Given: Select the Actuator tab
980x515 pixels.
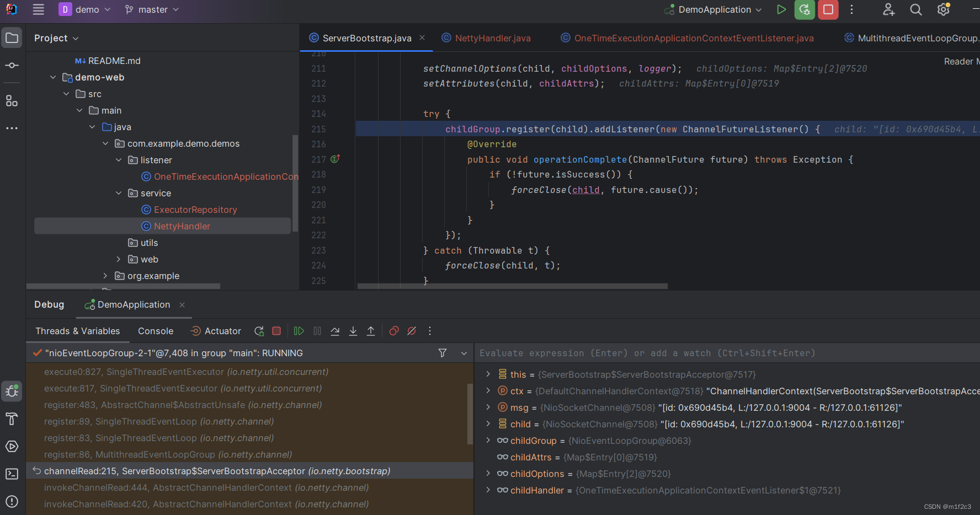Looking at the screenshot, I should click(x=216, y=331).
